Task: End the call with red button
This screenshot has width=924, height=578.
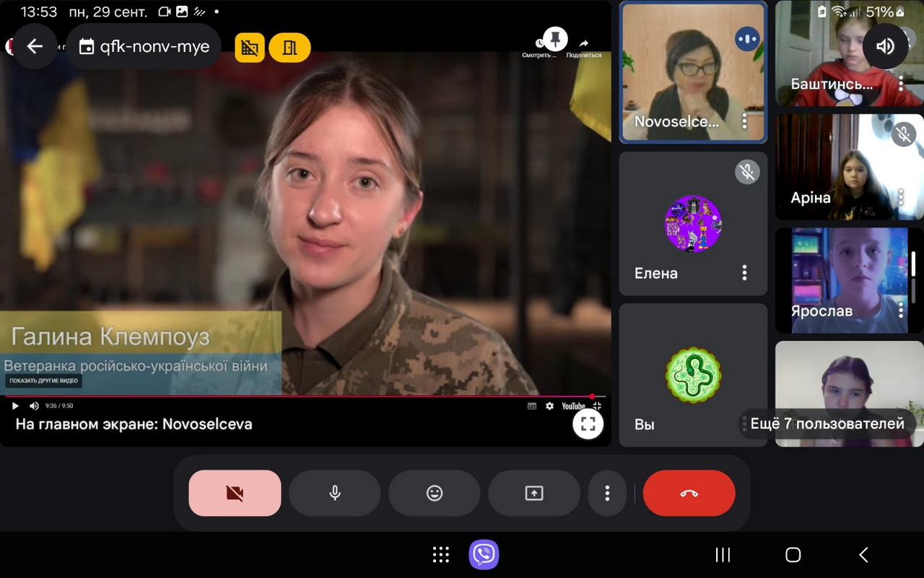Action: click(689, 493)
